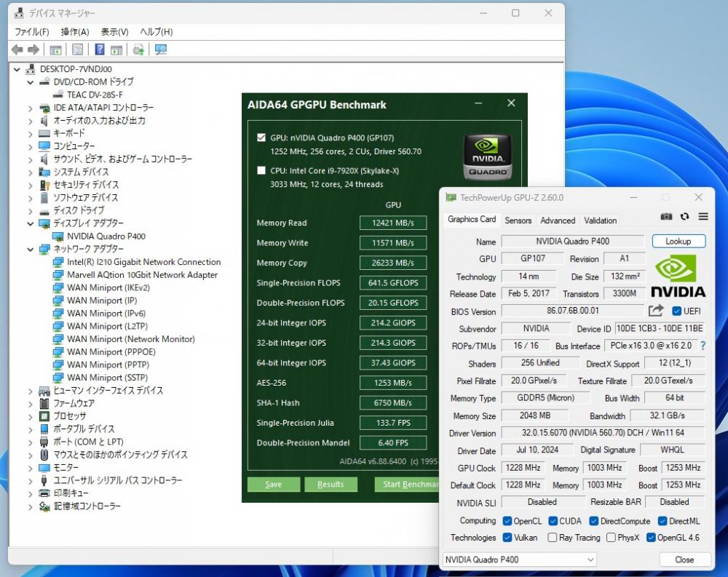Toggle the CUDA checkbox

click(553, 521)
